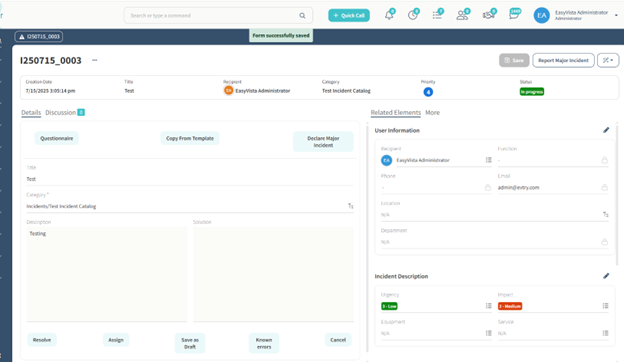The image size is (624, 362).
Task: Switch to the Details tab
Action: pos(31,113)
